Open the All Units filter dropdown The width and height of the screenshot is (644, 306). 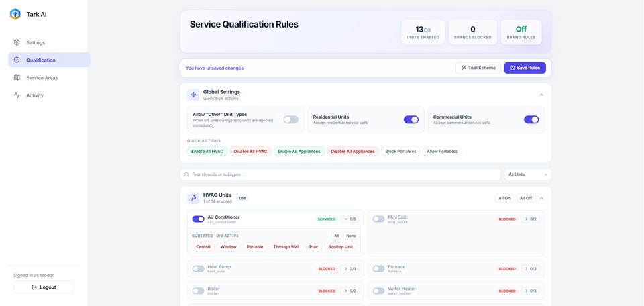(x=528, y=174)
